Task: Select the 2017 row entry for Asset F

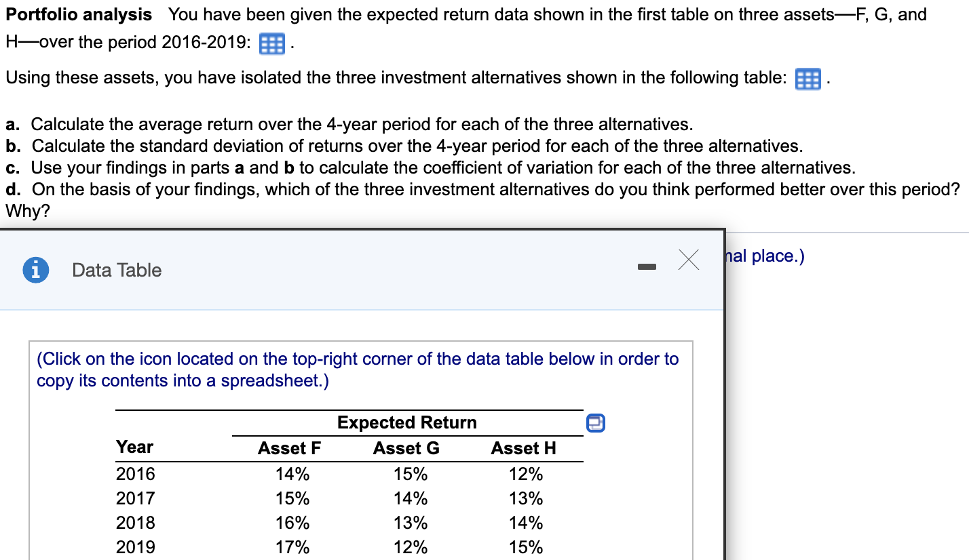Action: 290,498
